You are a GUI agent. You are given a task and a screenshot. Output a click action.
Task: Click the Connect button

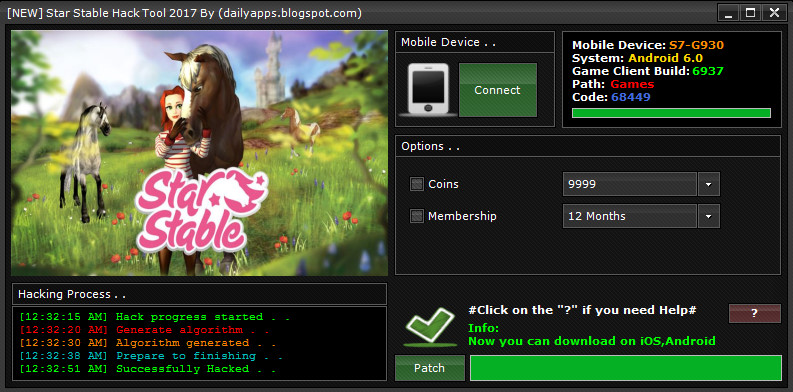tap(498, 90)
